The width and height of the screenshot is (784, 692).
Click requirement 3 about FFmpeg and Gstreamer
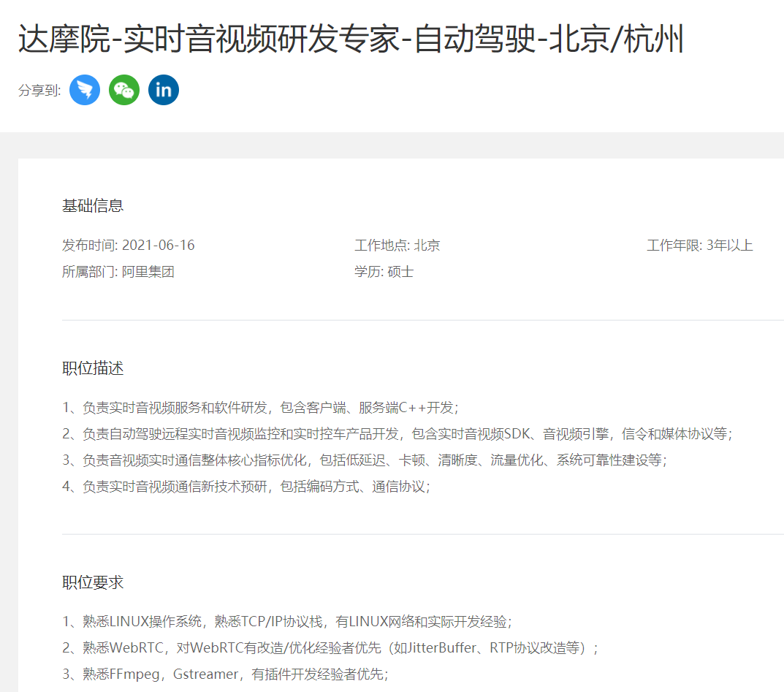tap(225, 674)
